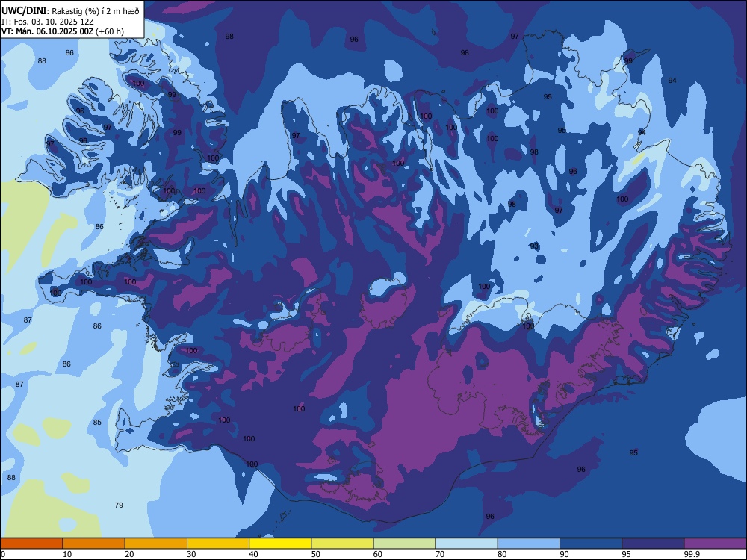Click the '70' legend scale label
This screenshot has width=747, height=560.
[440, 554]
